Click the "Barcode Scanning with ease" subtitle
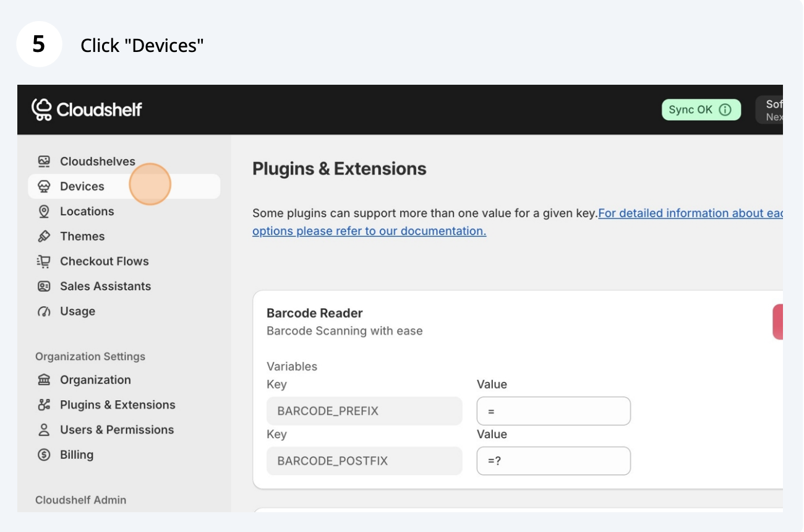Image resolution: width=804 pixels, height=532 pixels. [x=344, y=331]
